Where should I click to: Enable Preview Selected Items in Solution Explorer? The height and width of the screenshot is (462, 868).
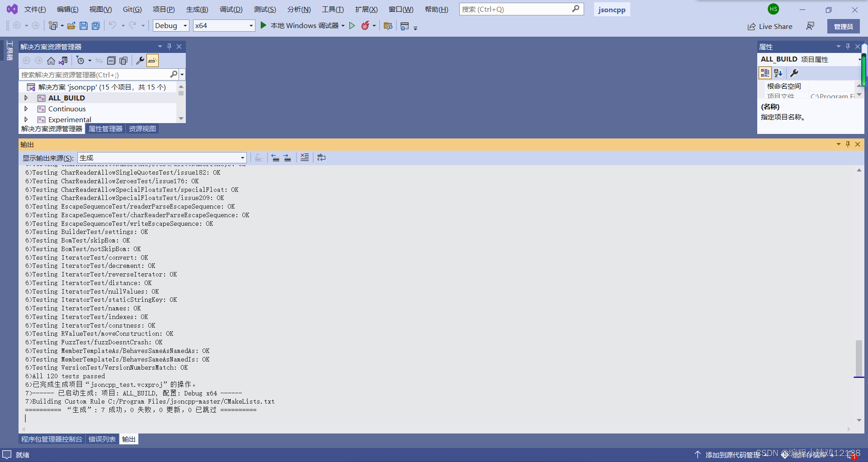point(152,60)
